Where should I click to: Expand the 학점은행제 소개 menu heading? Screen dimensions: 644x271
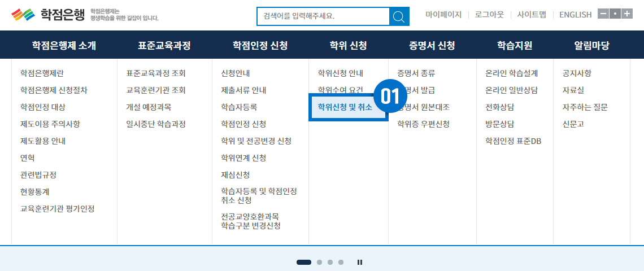(64, 46)
